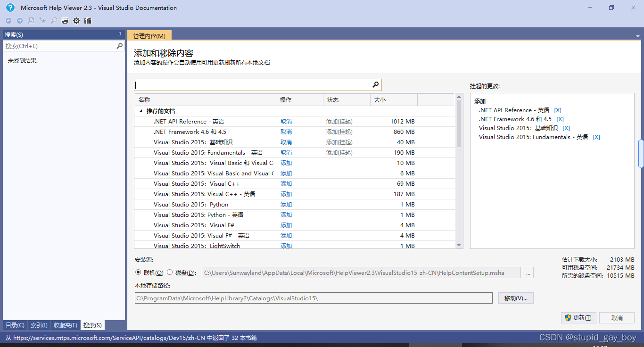644x347 pixels.
Task: Click the content list scroll-down arrow
Action: tap(459, 245)
